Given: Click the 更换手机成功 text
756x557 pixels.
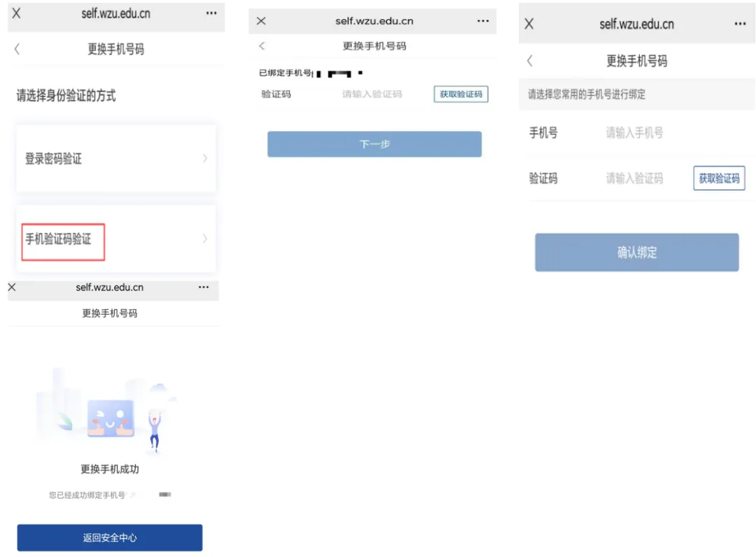Looking at the screenshot, I should [109, 470].
